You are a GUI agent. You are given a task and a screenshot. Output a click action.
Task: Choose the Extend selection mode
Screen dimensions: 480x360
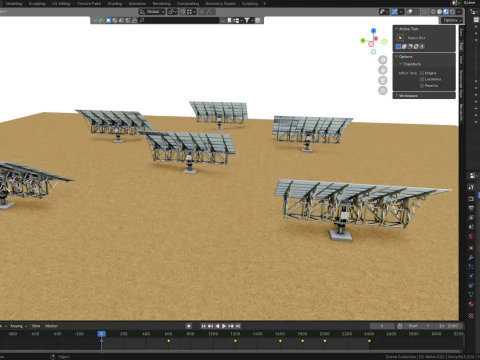[x=404, y=47]
